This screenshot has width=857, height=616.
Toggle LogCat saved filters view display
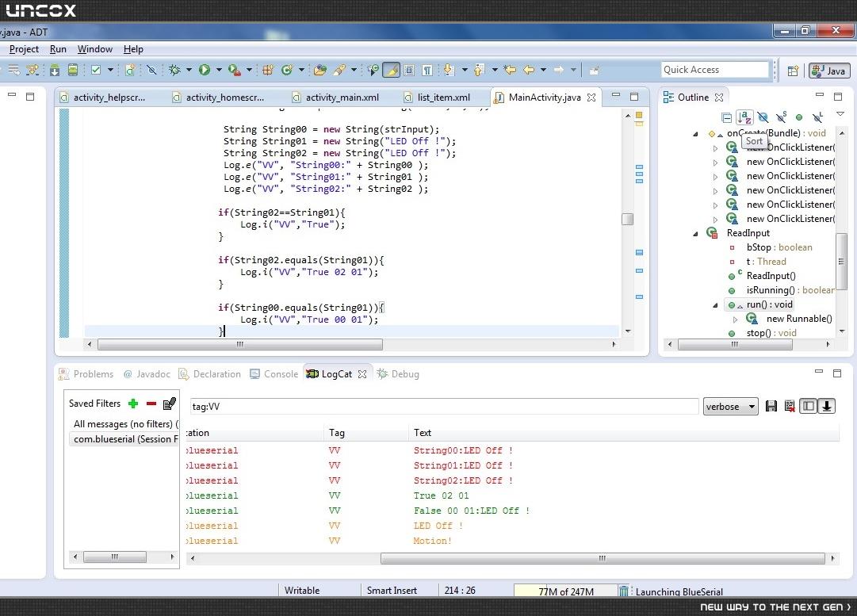809,406
